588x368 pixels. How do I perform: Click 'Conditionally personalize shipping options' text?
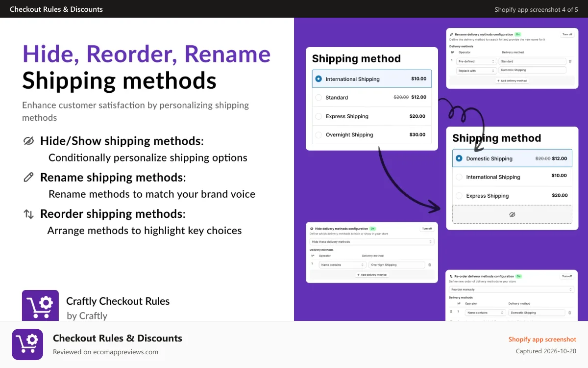click(x=148, y=158)
